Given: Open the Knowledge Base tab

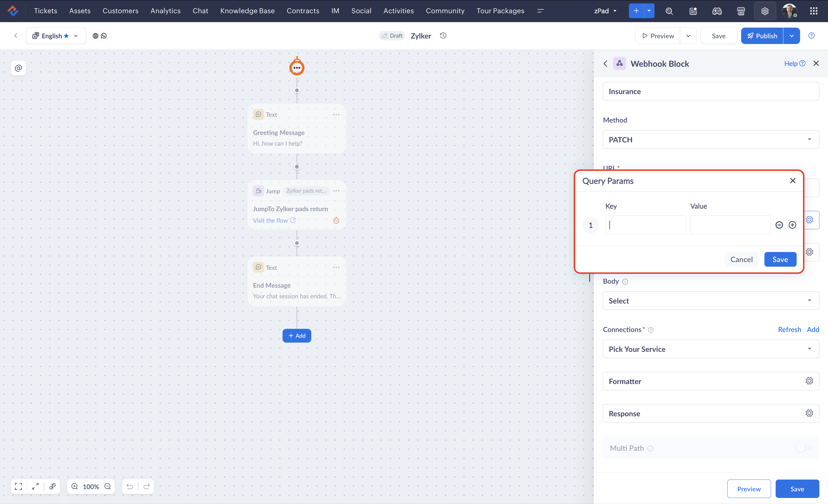Looking at the screenshot, I should point(247,11).
